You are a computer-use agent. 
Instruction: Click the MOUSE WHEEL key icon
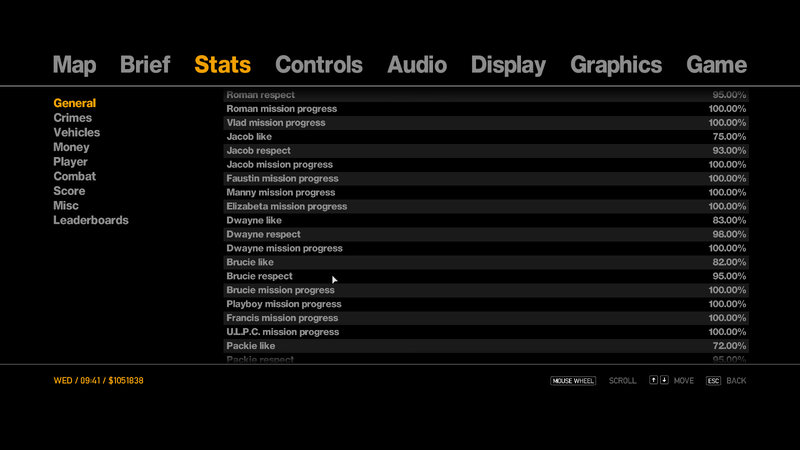573,381
